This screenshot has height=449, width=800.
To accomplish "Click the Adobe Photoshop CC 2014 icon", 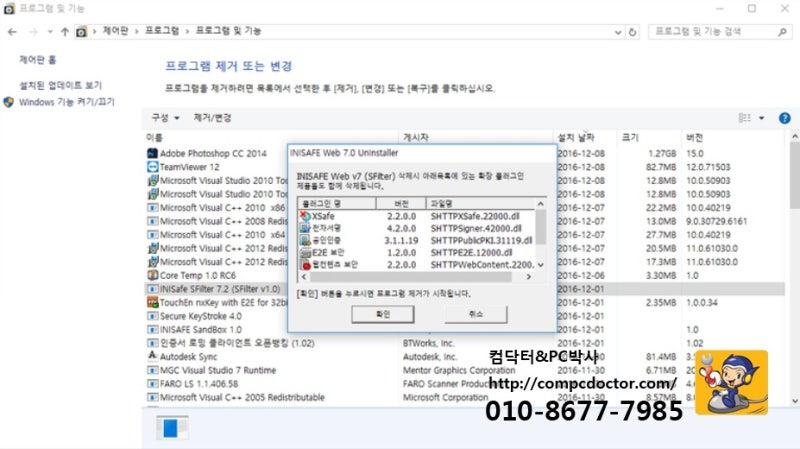I will tap(152, 153).
